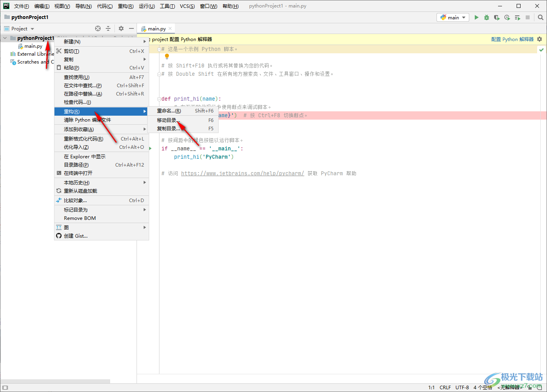Viewport: 547px width, 392px height.
Task: Select 重命名...(R) in the submenu
Action: [183, 111]
